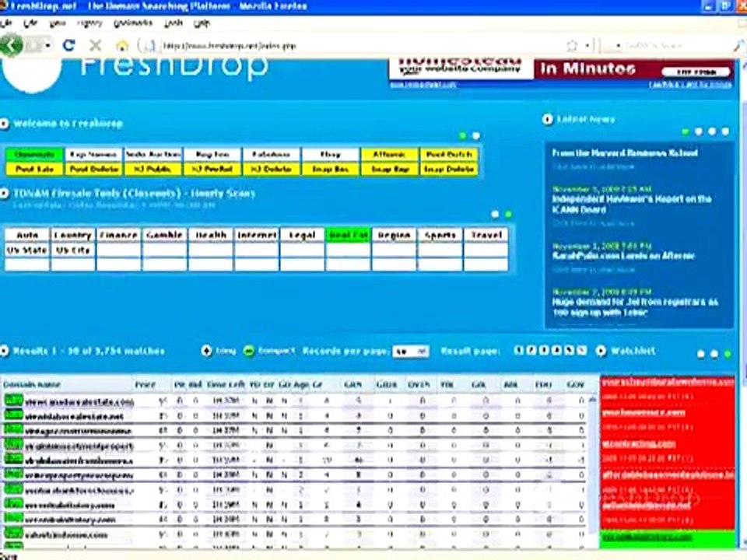Open the History menu
The height and width of the screenshot is (560, 747).
point(89,23)
